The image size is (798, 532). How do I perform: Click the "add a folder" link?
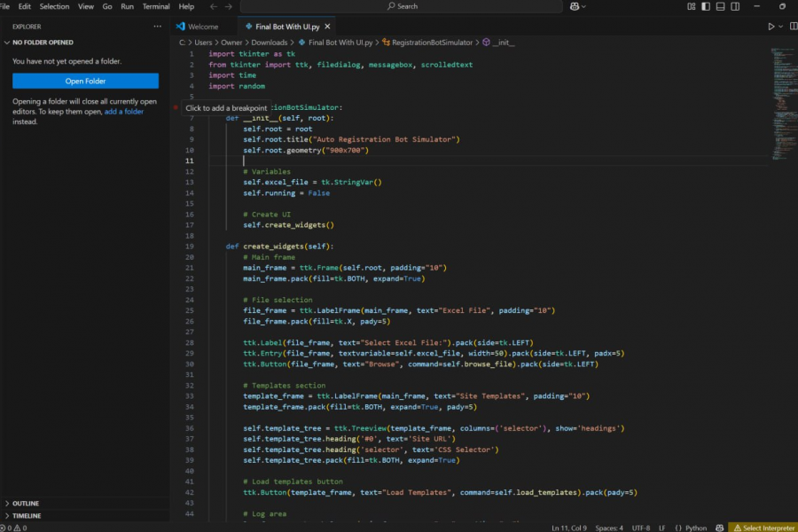(x=124, y=112)
